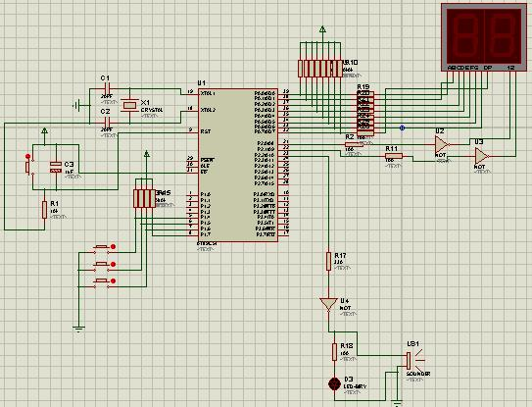The width and height of the screenshot is (532, 407).
Task: Click resistor R11
Action: click(394, 156)
